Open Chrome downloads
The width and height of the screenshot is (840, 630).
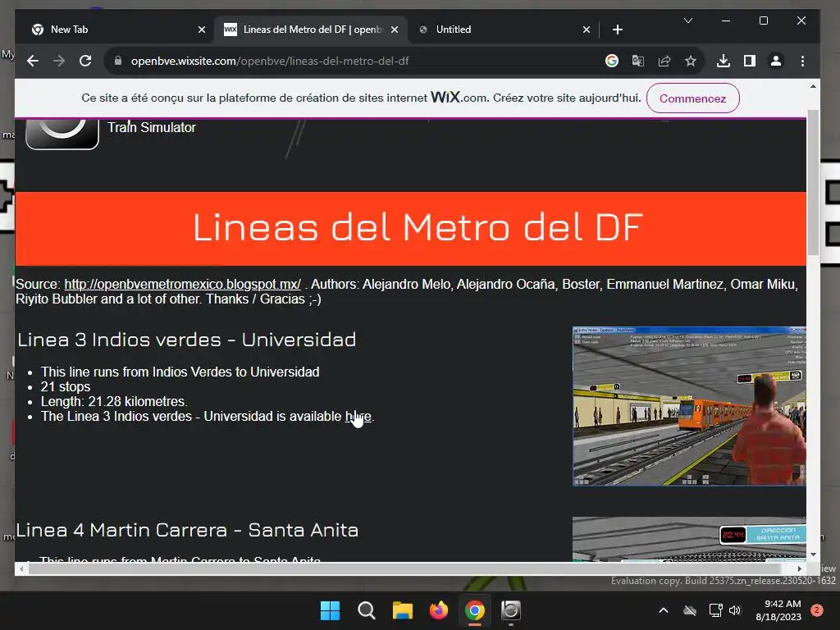(724, 61)
